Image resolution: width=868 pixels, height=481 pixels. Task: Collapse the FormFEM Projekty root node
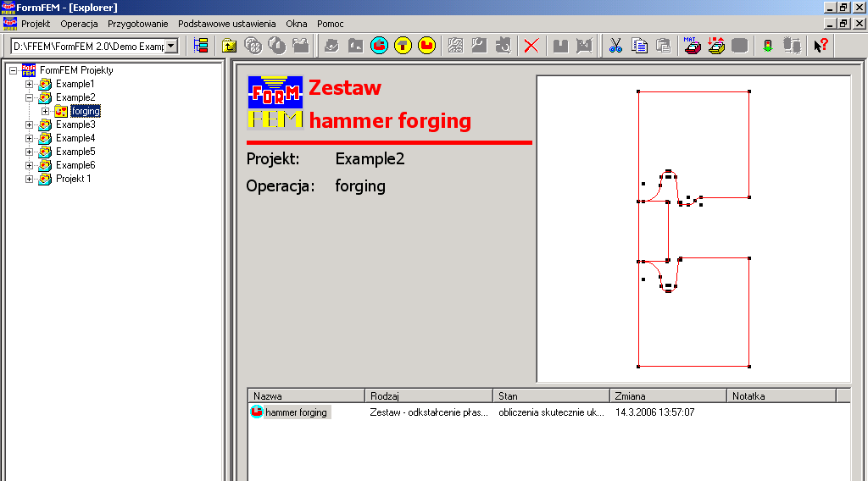14,71
